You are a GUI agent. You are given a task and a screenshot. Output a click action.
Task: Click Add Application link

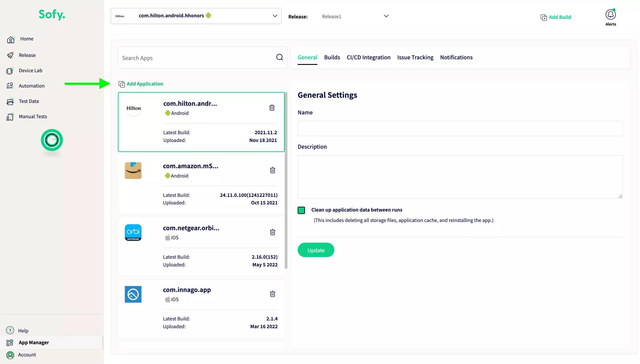(x=141, y=84)
